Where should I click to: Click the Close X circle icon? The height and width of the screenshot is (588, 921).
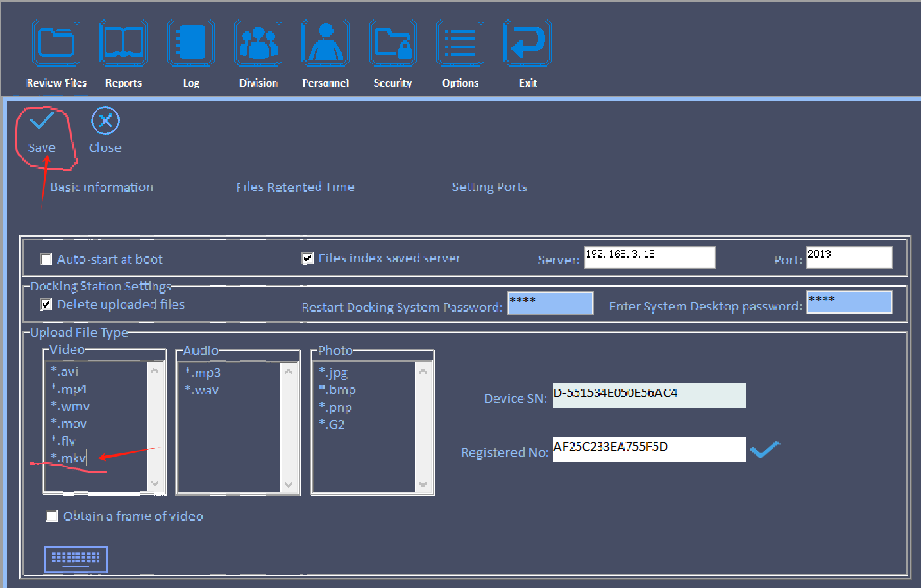[x=105, y=121]
